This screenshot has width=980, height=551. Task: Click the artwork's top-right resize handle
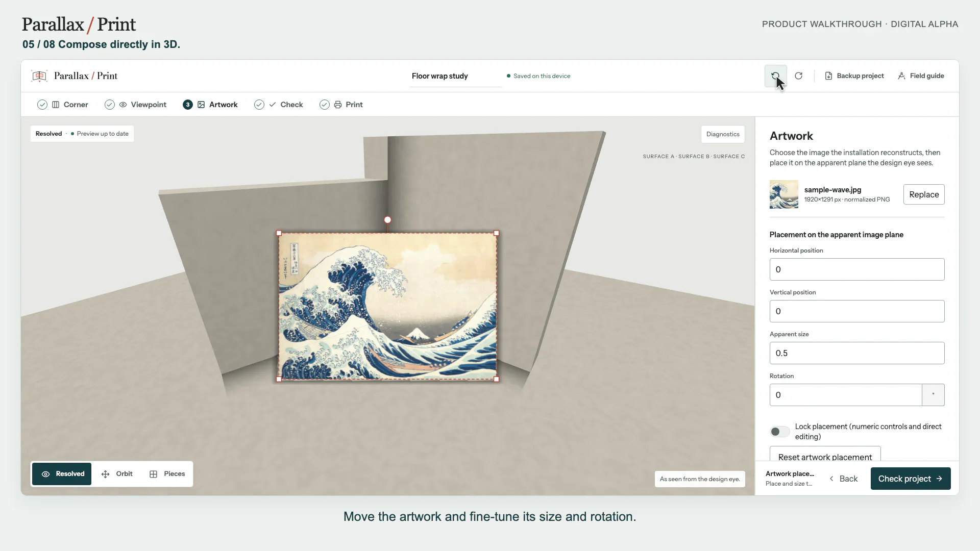point(497,233)
